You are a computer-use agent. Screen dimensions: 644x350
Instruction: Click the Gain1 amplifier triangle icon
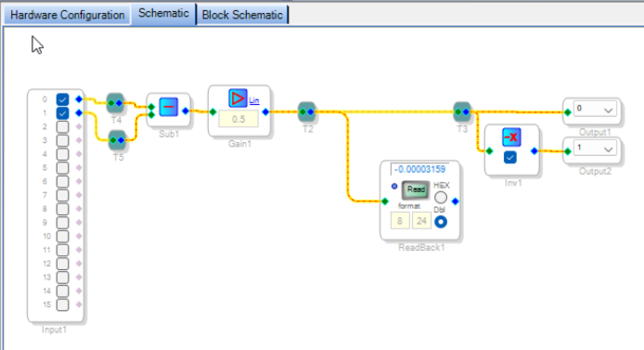(238, 98)
